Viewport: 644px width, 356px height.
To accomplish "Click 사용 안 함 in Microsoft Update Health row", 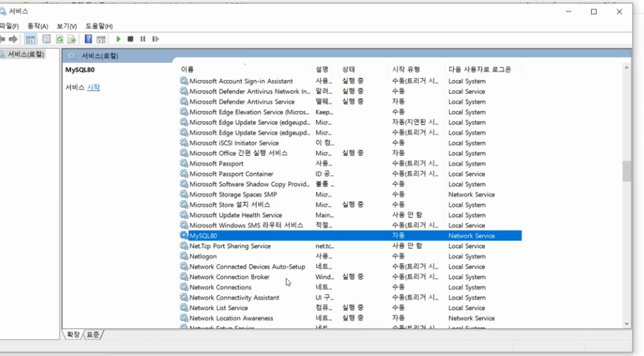I will (407, 215).
